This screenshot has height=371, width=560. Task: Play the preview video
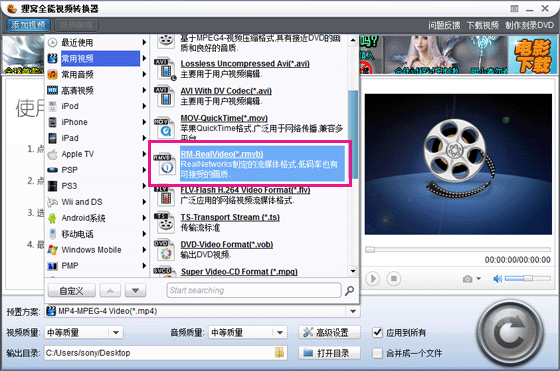[x=373, y=279]
